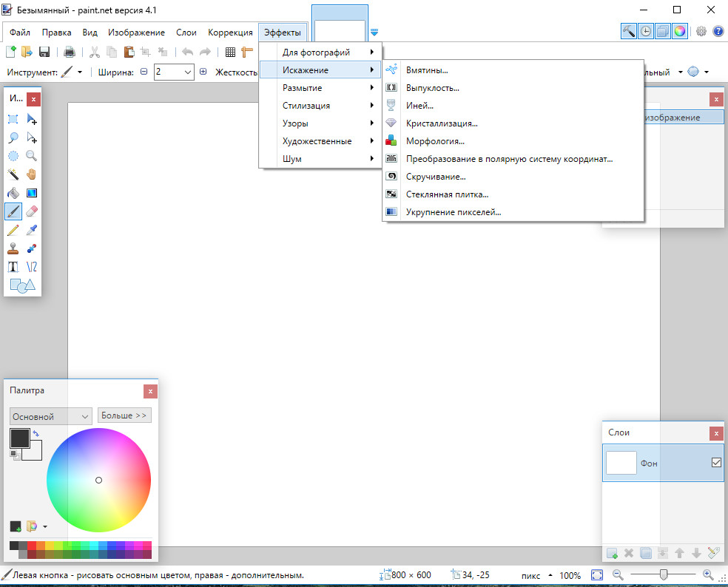Viewport: 728px width, 587px height.
Task: Click Скручивание... in the effects submenu
Action: pyautogui.click(x=435, y=176)
